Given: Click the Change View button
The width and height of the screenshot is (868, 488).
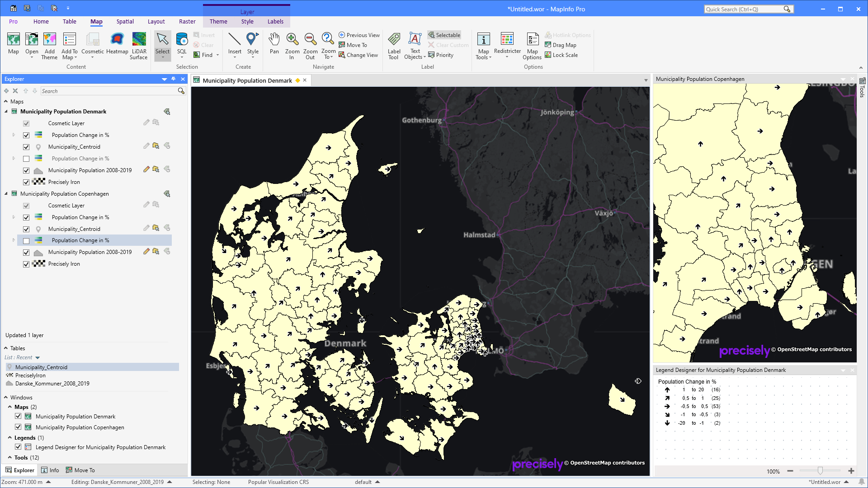Looking at the screenshot, I should coord(359,55).
